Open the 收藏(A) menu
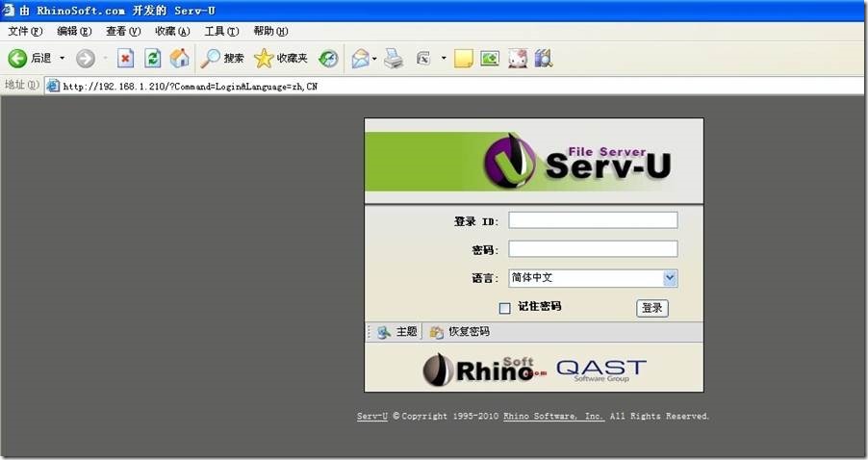Viewport: 868px width, 460px height. click(172, 31)
